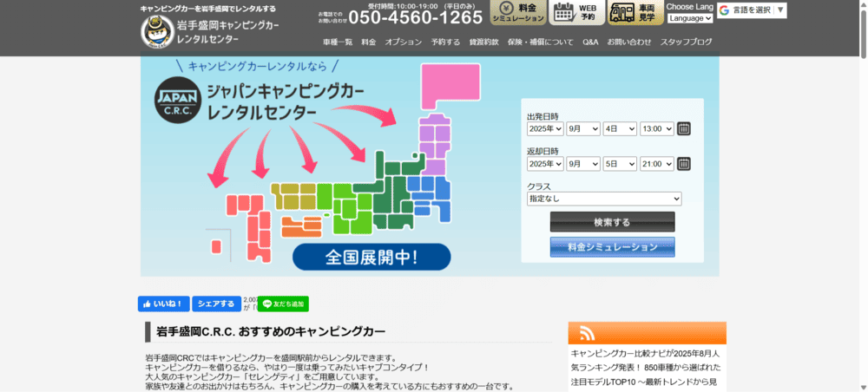Click the tagline キャンピングカーを岩手盛岡でレンタルする

[207, 9]
